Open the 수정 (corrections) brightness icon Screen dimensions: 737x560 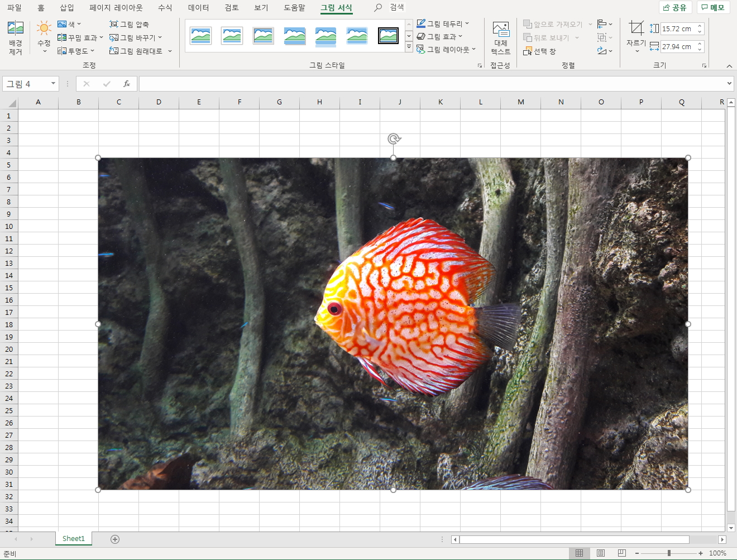[44, 29]
